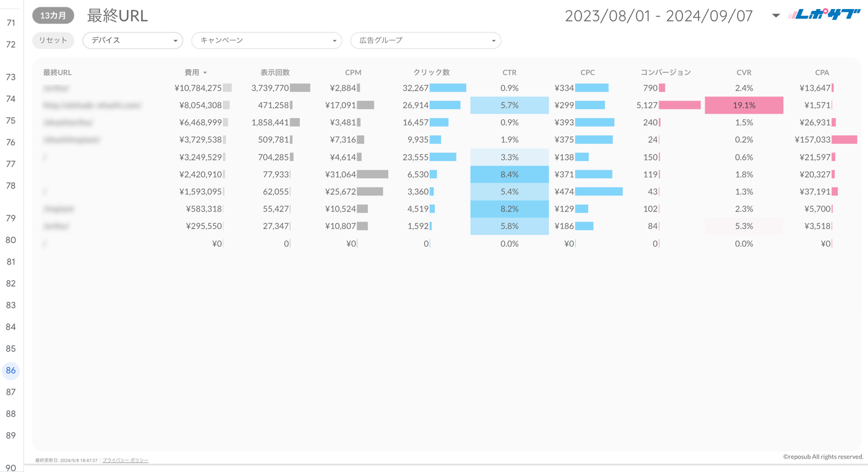Select page 86 in the sidebar
This screenshot has height=472, width=868.
coord(11,370)
